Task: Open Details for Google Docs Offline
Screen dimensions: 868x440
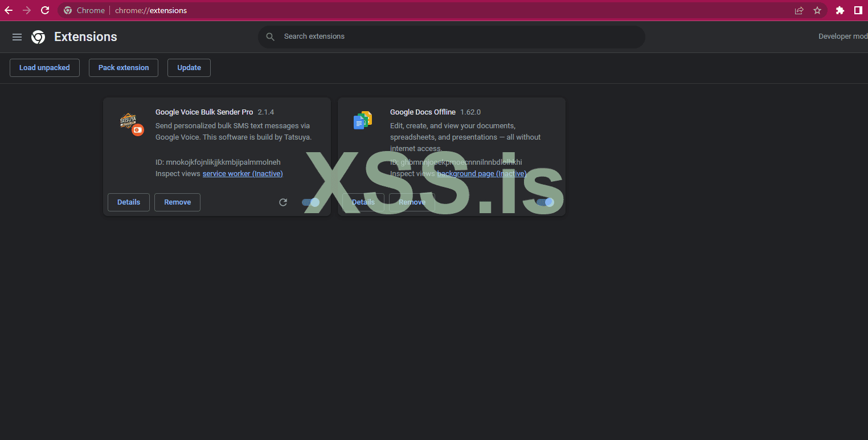Action: (363, 202)
